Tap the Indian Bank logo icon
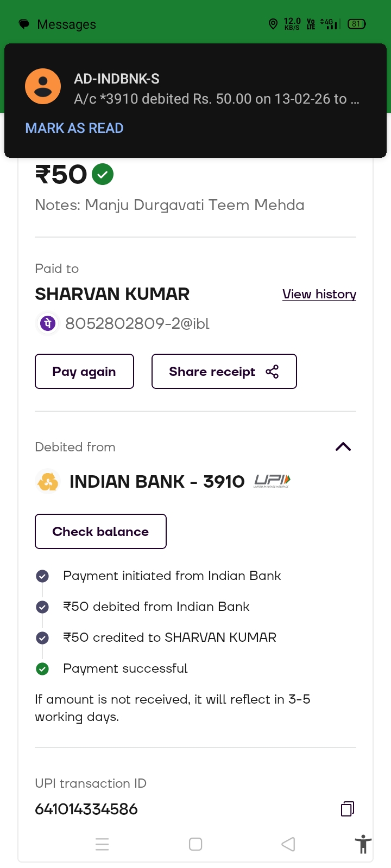The image size is (391, 868). 48,481
